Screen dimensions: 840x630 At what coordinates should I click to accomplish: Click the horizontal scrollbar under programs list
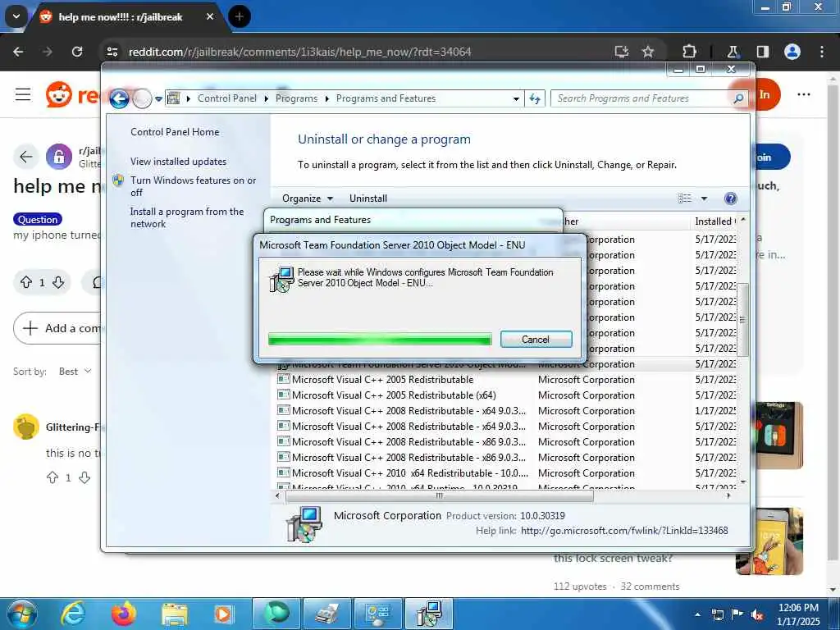pyautogui.click(x=440, y=496)
